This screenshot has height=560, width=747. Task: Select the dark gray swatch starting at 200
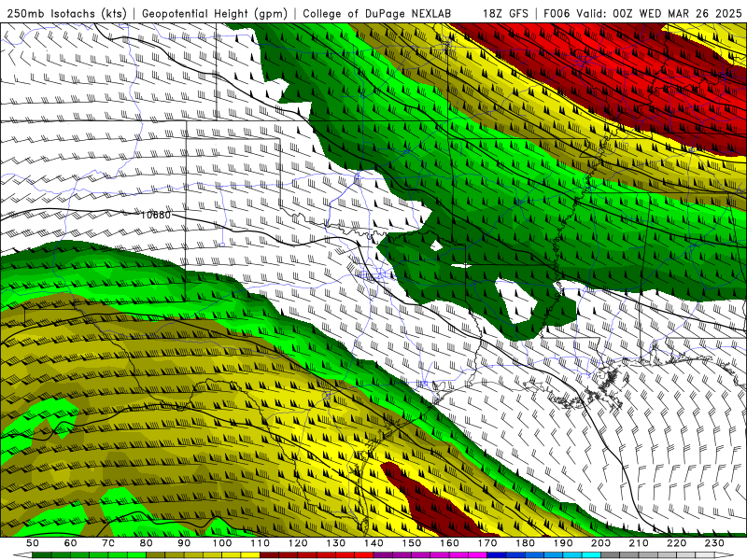click(611, 555)
